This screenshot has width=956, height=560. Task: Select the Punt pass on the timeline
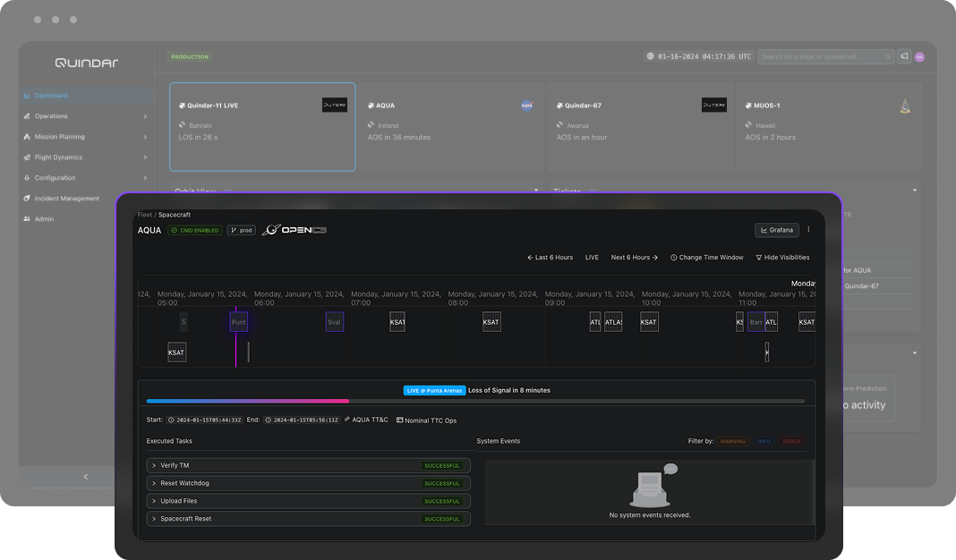(238, 322)
